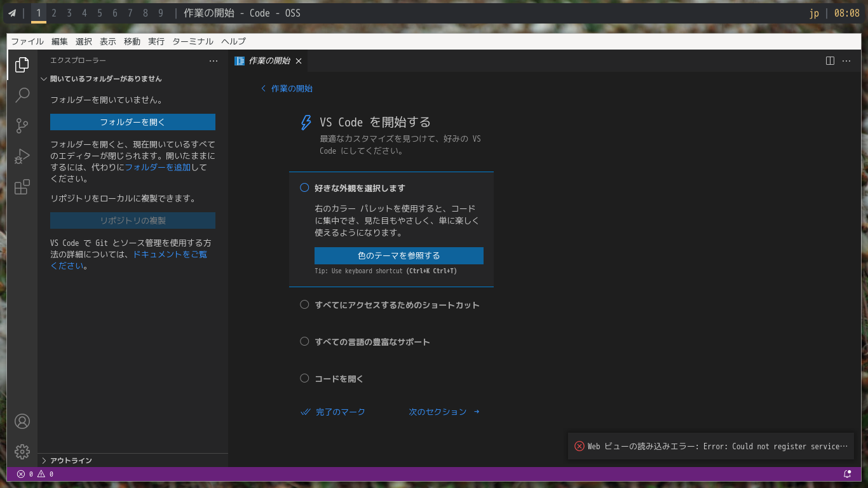Click the 完了のマーク link
The width and height of the screenshot is (868, 488).
pyautogui.click(x=333, y=412)
